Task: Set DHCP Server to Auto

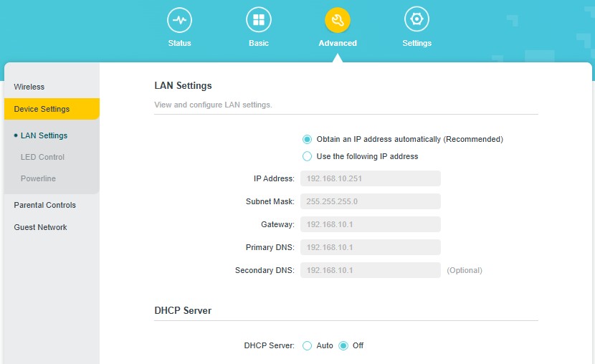Action: point(307,346)
